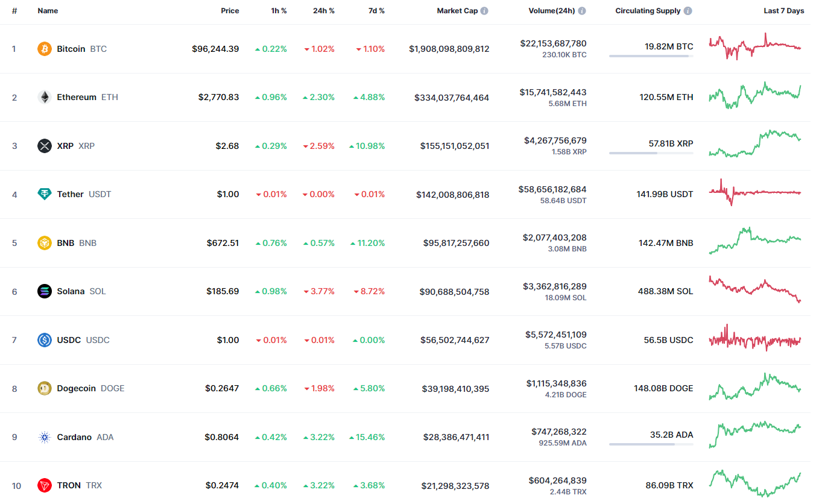Click the XRP black logo icon
The height and width of the screenshot is (504, 825).
pos(45,146)
